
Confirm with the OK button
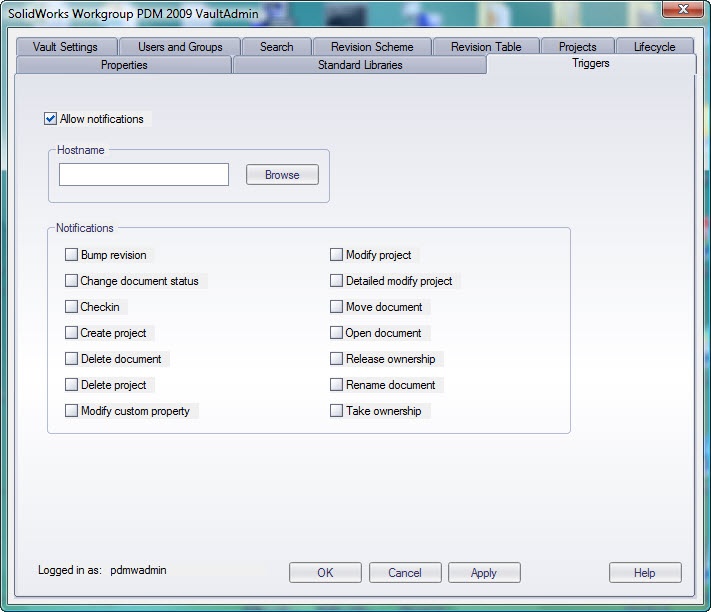point(325,573)
